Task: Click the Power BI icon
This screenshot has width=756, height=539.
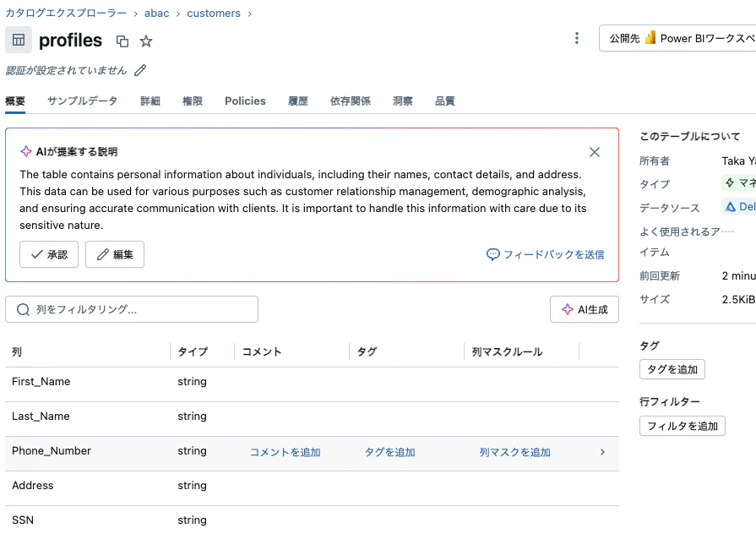Action: click(x=650, y=38)
